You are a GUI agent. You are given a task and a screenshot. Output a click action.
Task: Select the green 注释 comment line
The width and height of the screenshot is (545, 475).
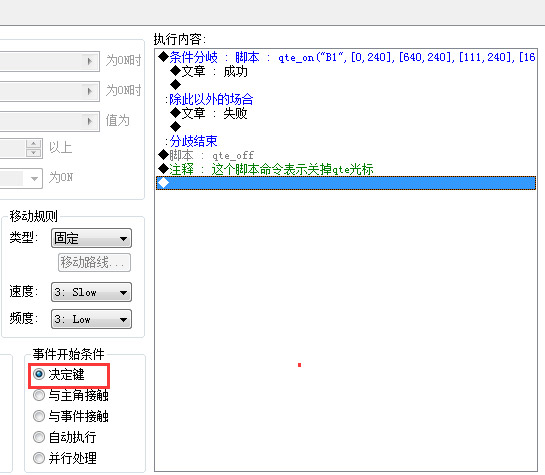346,169
